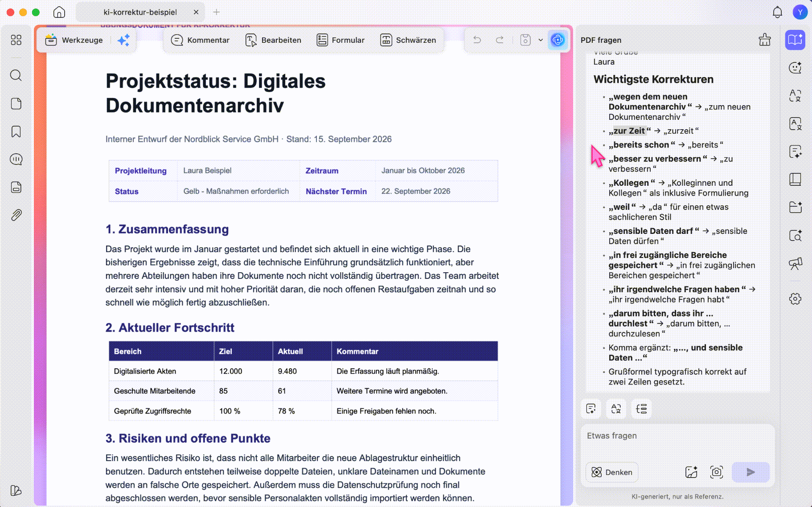Click the 'Wichtigste Korrekturen' heading in chat

(x=653, y=79)
